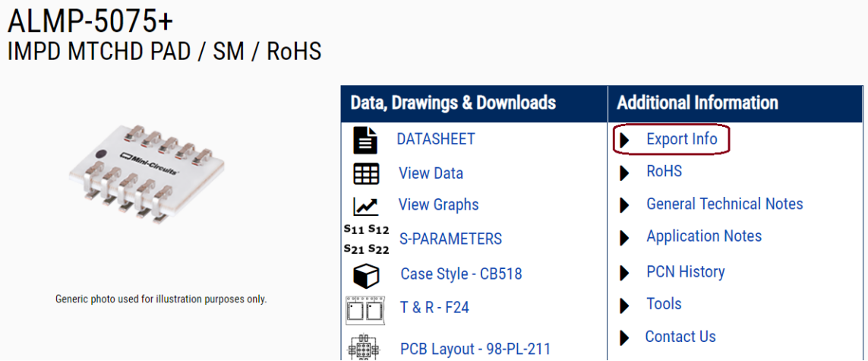The height and width of the screenshot is (361, 868).
Task: Open the DATASHEET document icon
Action: (365, 140)
